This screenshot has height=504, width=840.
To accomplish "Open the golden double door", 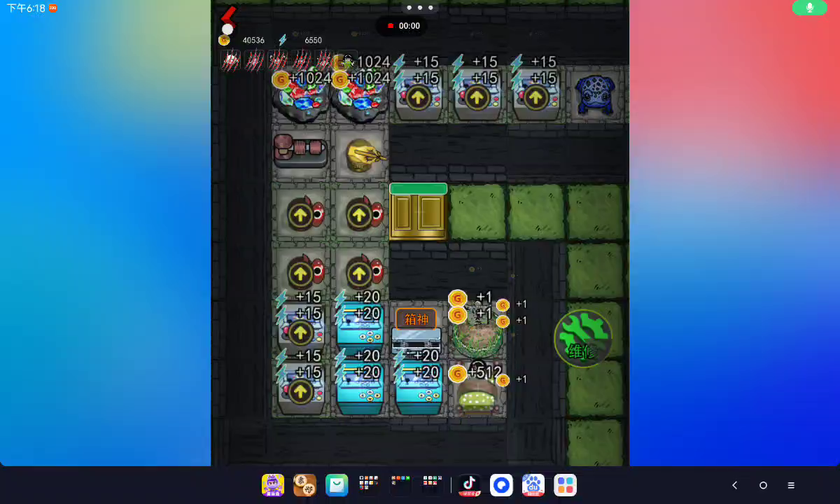I will click(x=418, y=212).
